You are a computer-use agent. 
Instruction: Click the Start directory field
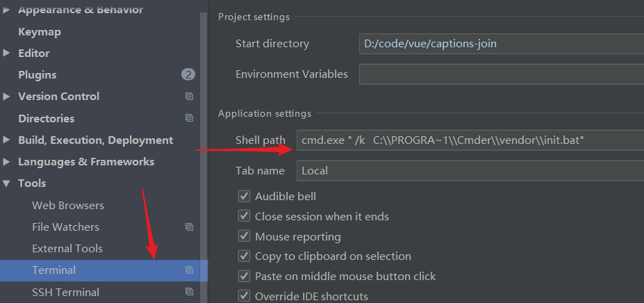[500, 44]
